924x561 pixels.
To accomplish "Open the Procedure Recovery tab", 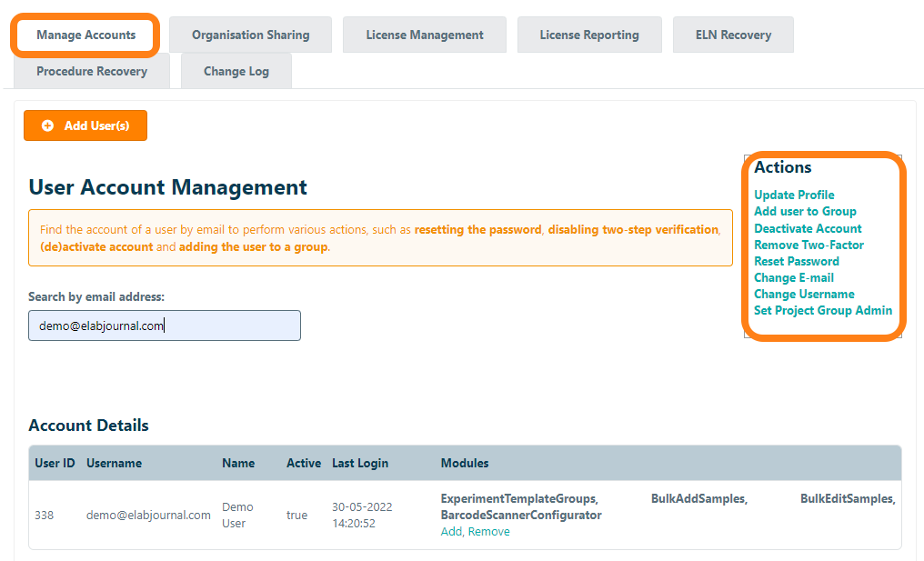I will pyautogui.click(x=92, y=71).
